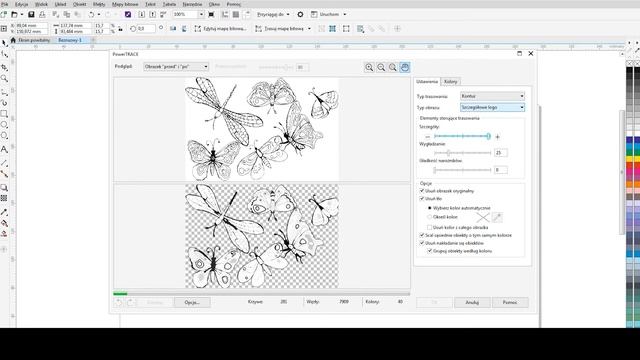Select the pan hand tool in PowerTRACE
This screenshot has height=360, width=640.
click(404, 67)
